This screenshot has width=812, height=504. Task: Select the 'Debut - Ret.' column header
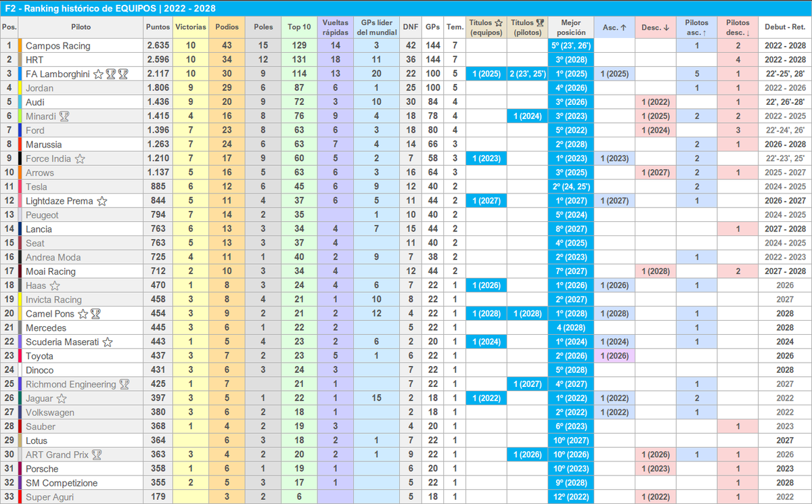(x=785, y=28)
